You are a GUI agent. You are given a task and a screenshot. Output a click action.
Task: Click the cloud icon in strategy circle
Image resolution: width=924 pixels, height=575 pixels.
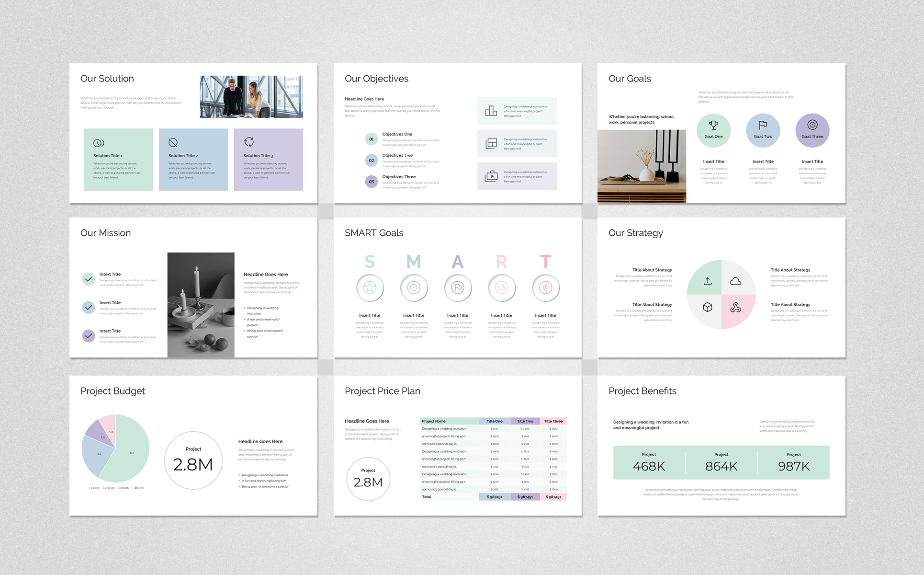click(x=736, y=281)
